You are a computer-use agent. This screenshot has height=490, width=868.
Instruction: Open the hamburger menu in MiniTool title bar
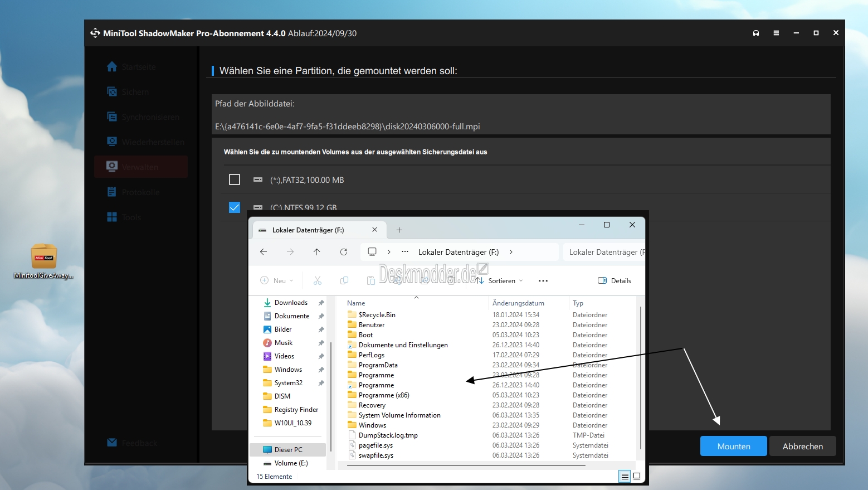click(x=776, y=33)
